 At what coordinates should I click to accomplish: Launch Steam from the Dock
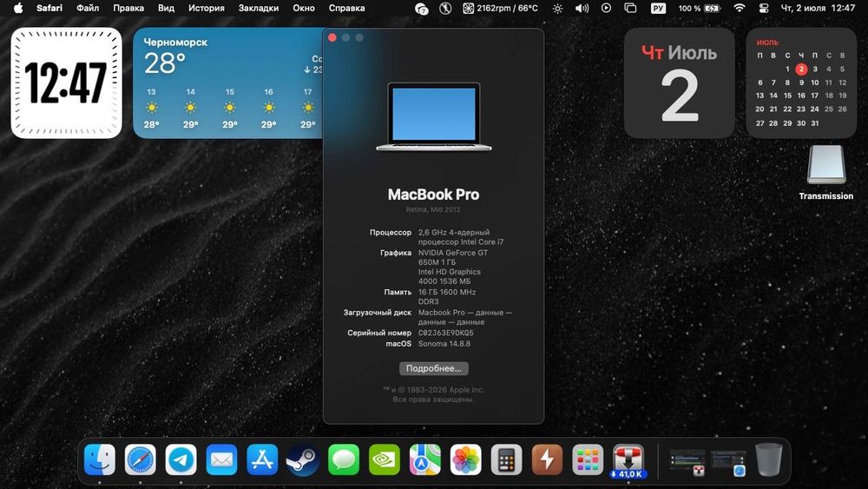point(303,459)
